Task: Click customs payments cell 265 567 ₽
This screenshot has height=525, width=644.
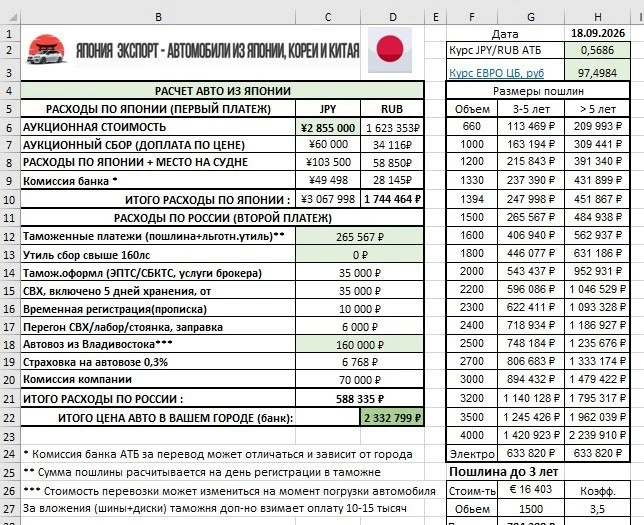Action: click(x=359, y=237)
